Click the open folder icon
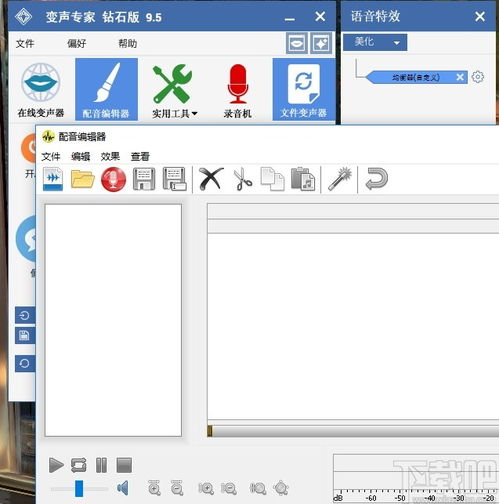The image size is (499, 504). coord(83,179)
